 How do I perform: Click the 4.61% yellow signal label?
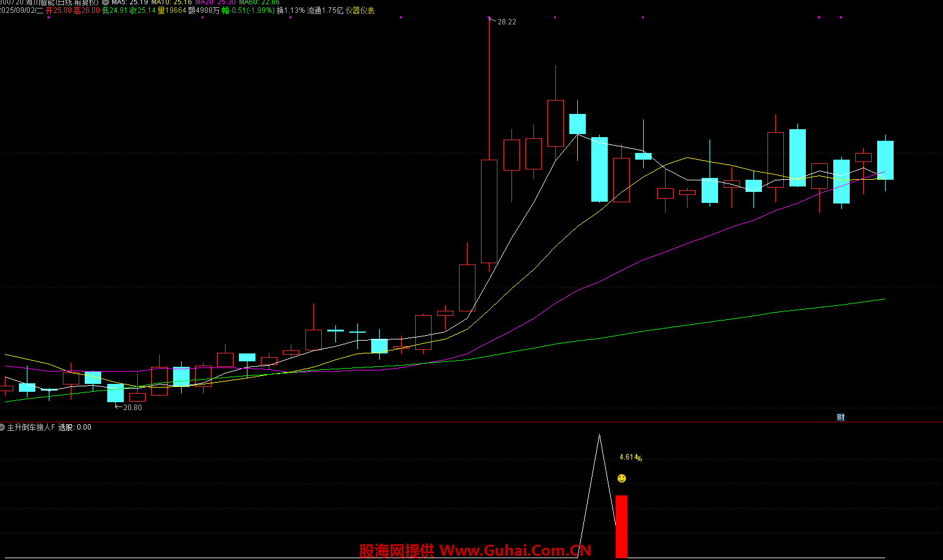coord(630,458)
